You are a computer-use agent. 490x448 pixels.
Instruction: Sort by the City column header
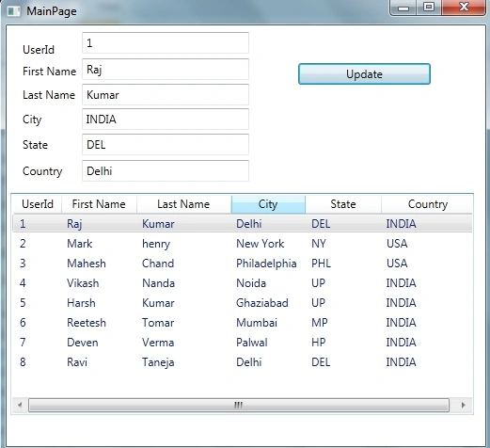[268, 204]
